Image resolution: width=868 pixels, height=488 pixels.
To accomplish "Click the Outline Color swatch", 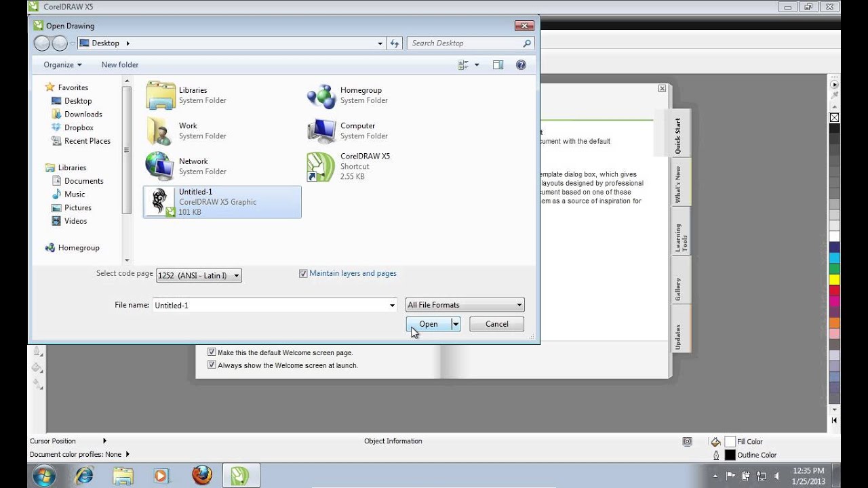I will [x=730, y=455].
